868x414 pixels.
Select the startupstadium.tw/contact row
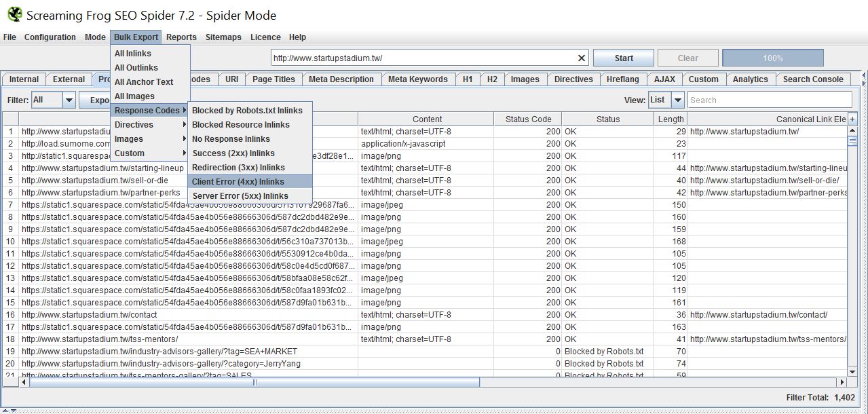click(x=426, y=315)
